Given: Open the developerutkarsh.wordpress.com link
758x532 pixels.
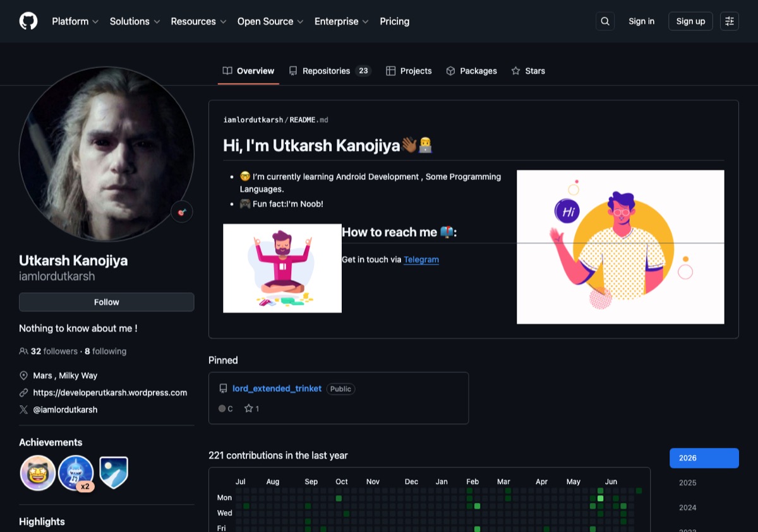Looking at the screenshot, I should point(110,393).
